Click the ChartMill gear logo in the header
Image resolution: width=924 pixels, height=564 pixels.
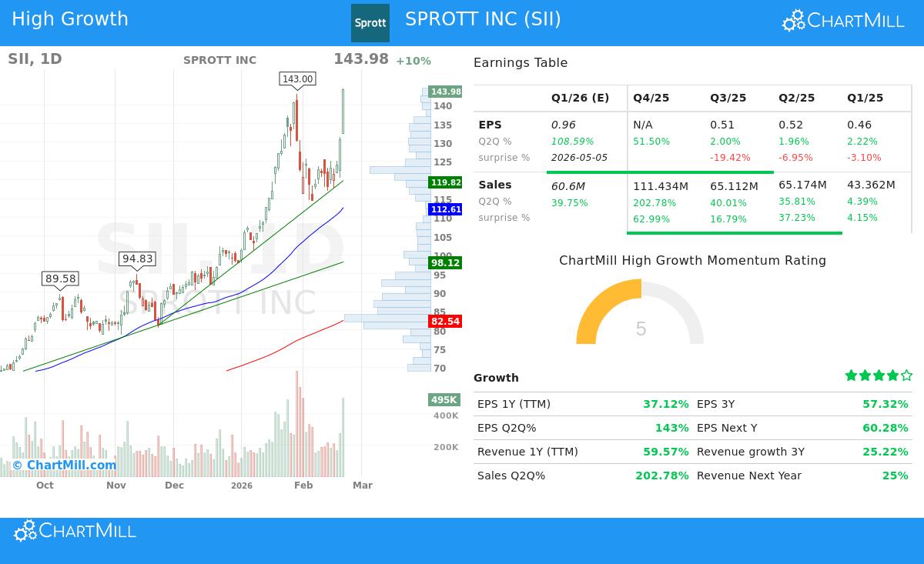[792, 20]
